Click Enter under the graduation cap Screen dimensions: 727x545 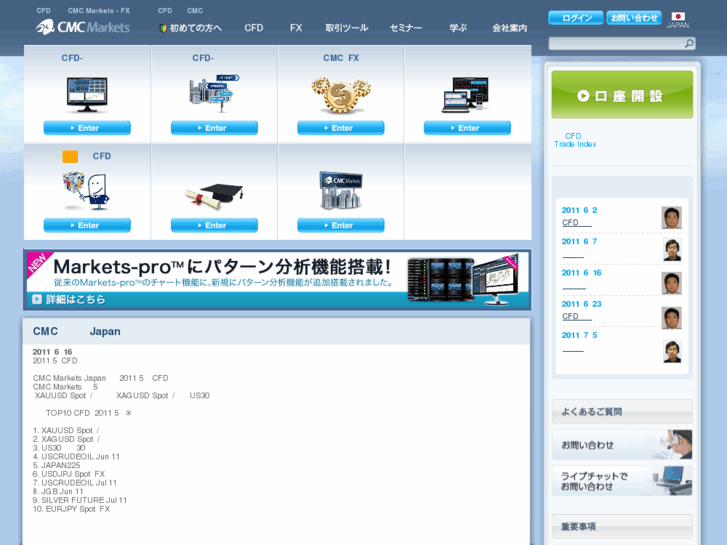[214, 225]
